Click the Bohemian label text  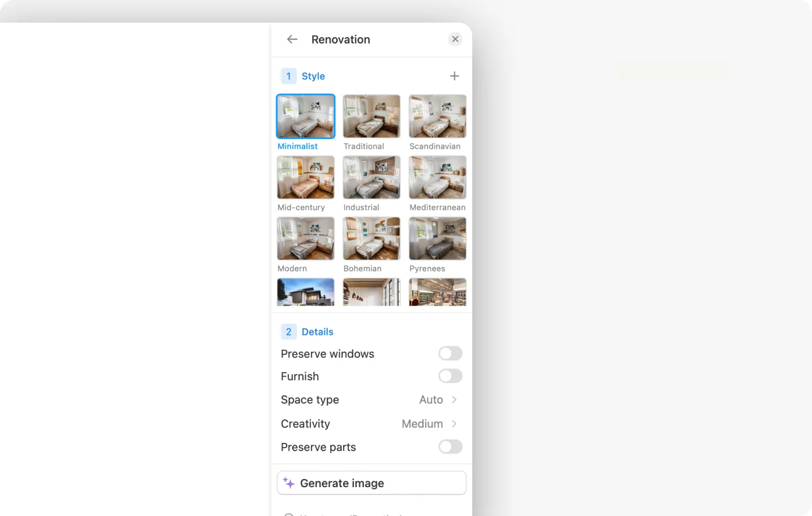click(362, 268)
